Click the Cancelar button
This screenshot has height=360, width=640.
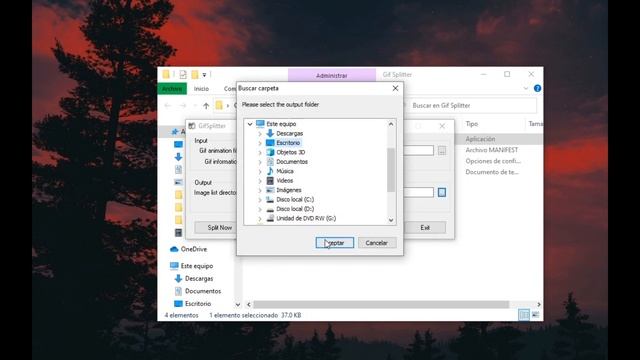376,243
